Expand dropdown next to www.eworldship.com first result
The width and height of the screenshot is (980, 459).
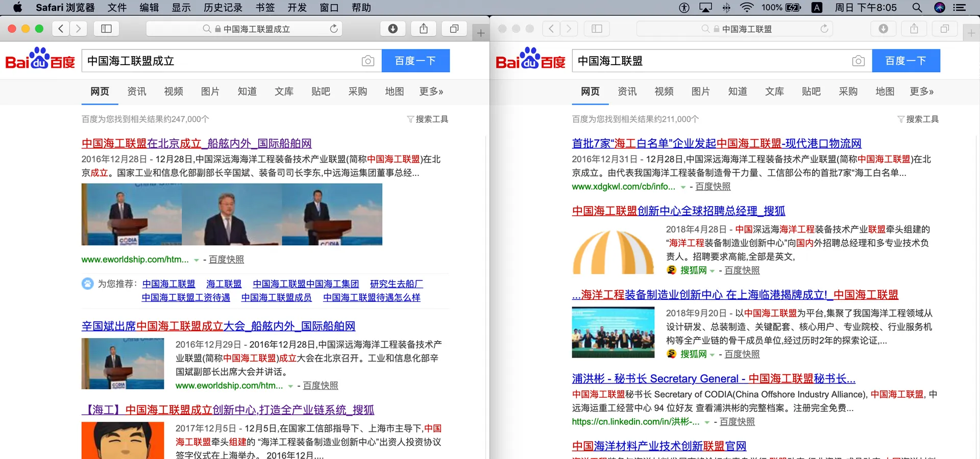196,260
